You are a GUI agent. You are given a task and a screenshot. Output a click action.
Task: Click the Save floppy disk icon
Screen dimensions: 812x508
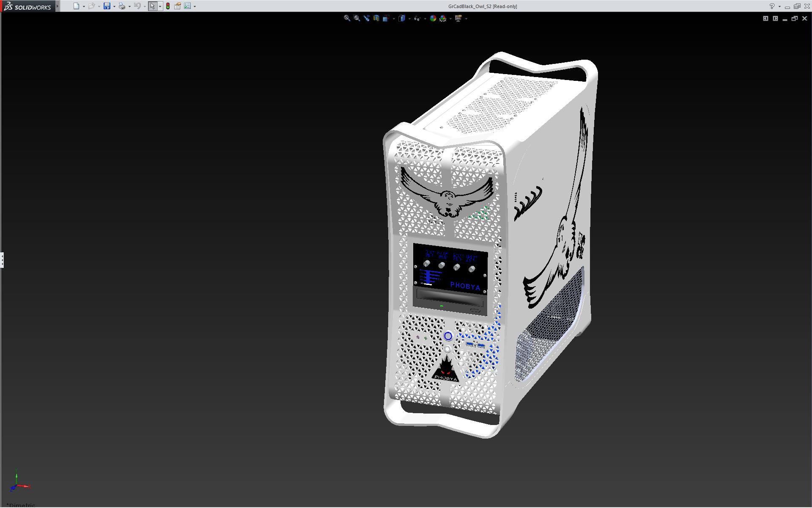tap(107, 6)
